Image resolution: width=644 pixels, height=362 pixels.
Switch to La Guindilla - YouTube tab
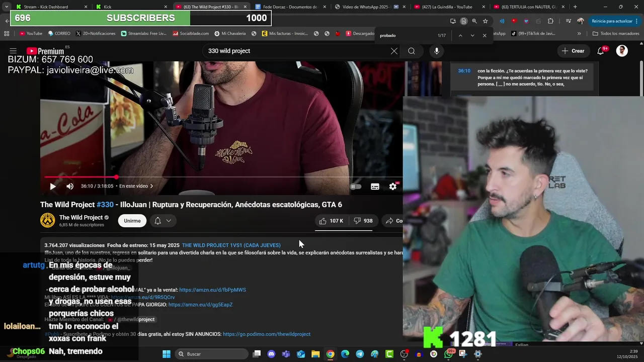[x=449, y=7]
